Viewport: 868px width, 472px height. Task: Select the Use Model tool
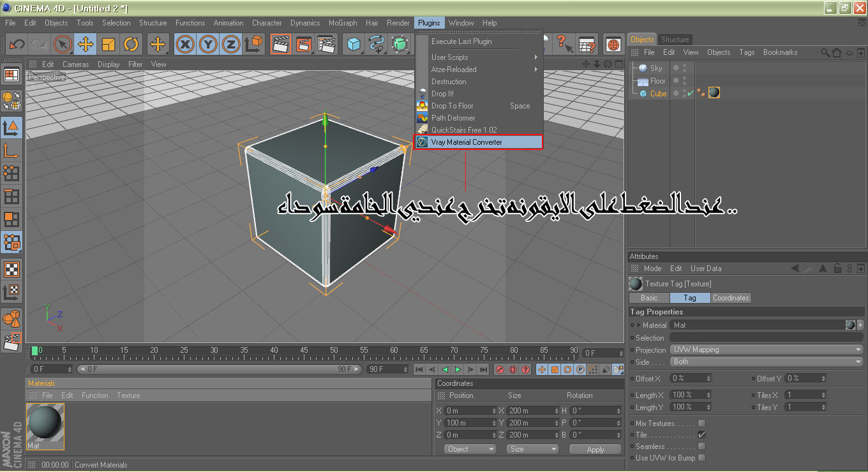pos(11,127)
